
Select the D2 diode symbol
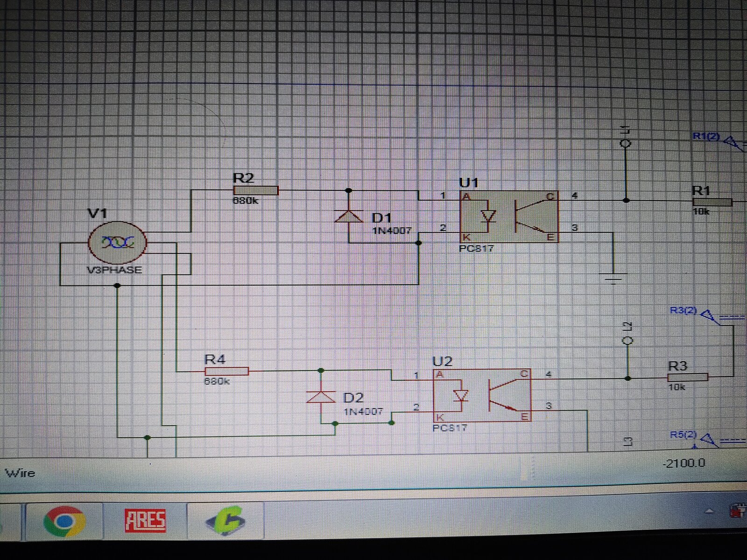(x=321, y=396)
